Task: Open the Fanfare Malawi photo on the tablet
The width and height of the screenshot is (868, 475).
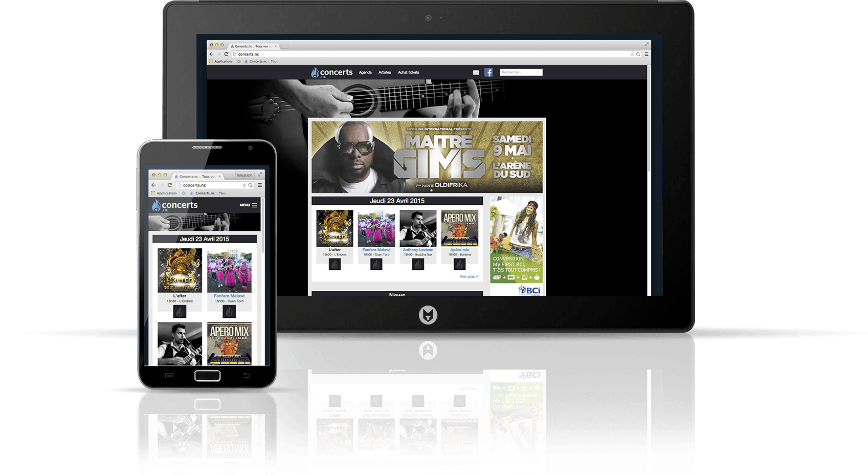Action: (376, 228)
